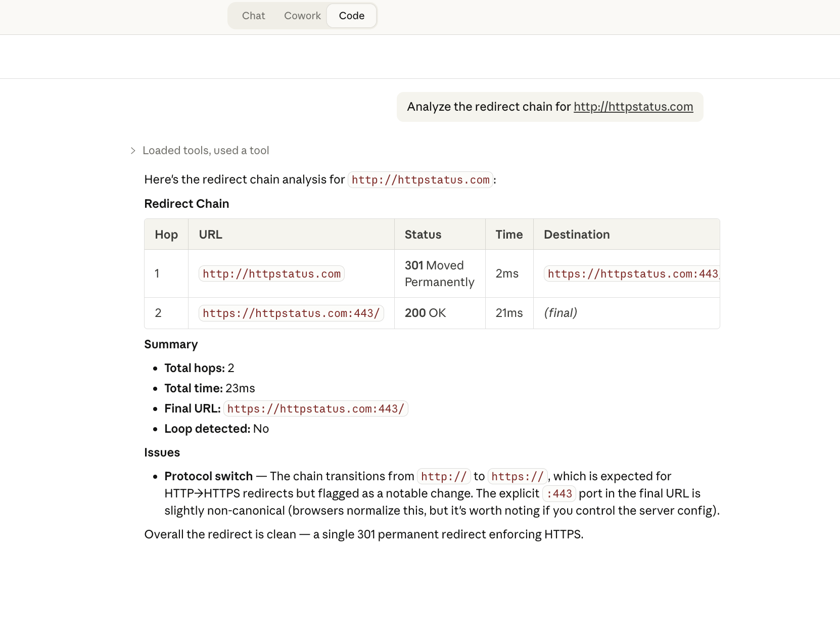The width and height of the screenshot is (840, 639).
Task: Click the http://httpstatus.com code chip
Action: pyautogui.click(x=420, y=179)
